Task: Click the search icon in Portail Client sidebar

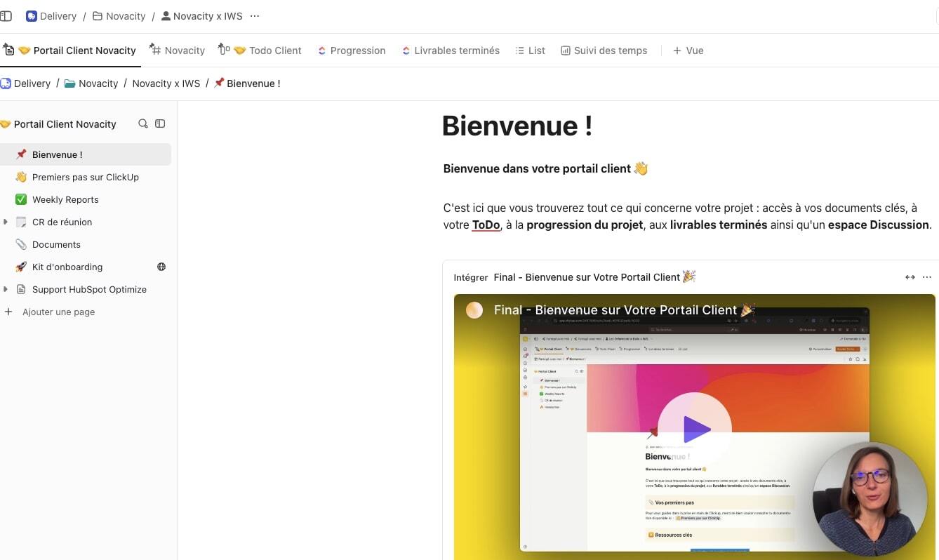Action: coord(143,124)
